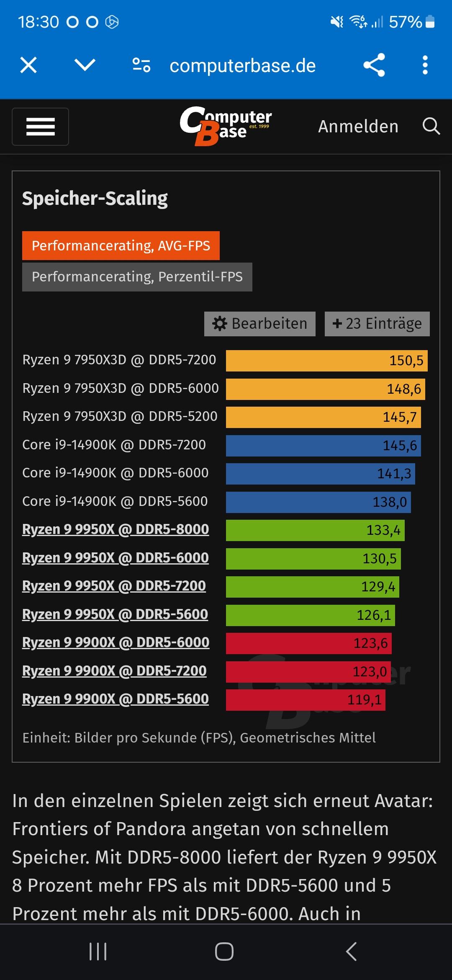Open the hamburger navigation menu
Screen dimensions: 452x980
41,126
